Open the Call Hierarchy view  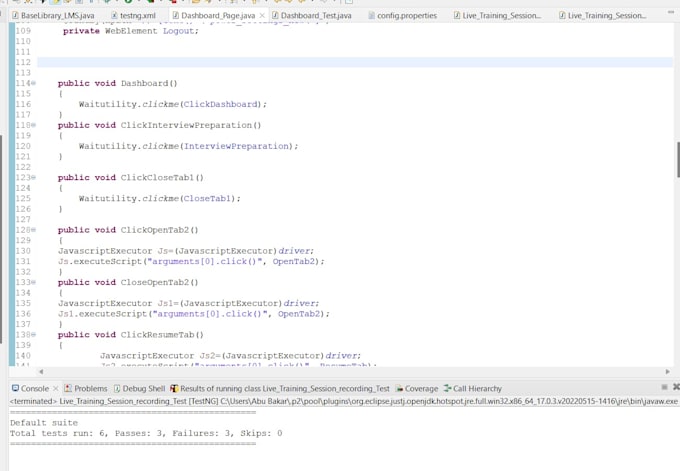477,388
